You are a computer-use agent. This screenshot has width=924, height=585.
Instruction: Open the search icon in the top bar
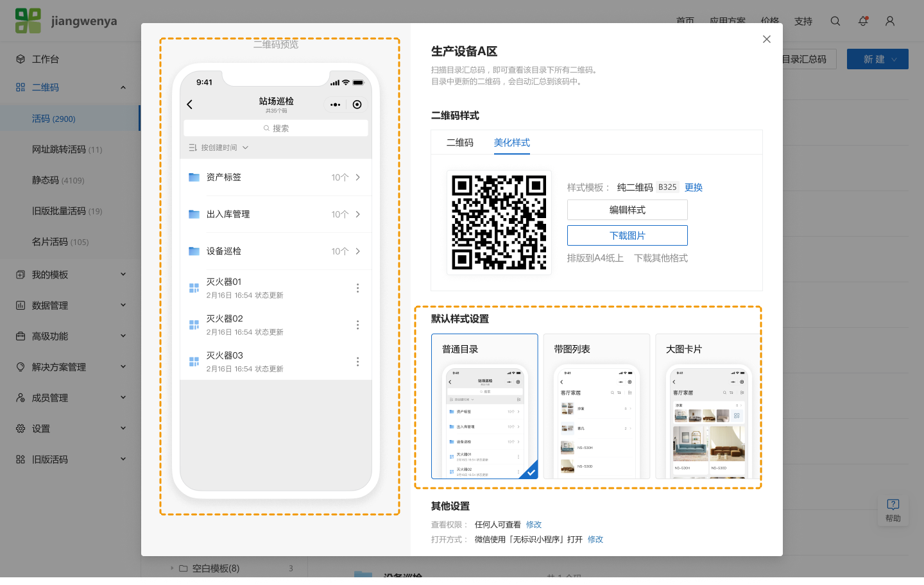[x=835, y=21]
